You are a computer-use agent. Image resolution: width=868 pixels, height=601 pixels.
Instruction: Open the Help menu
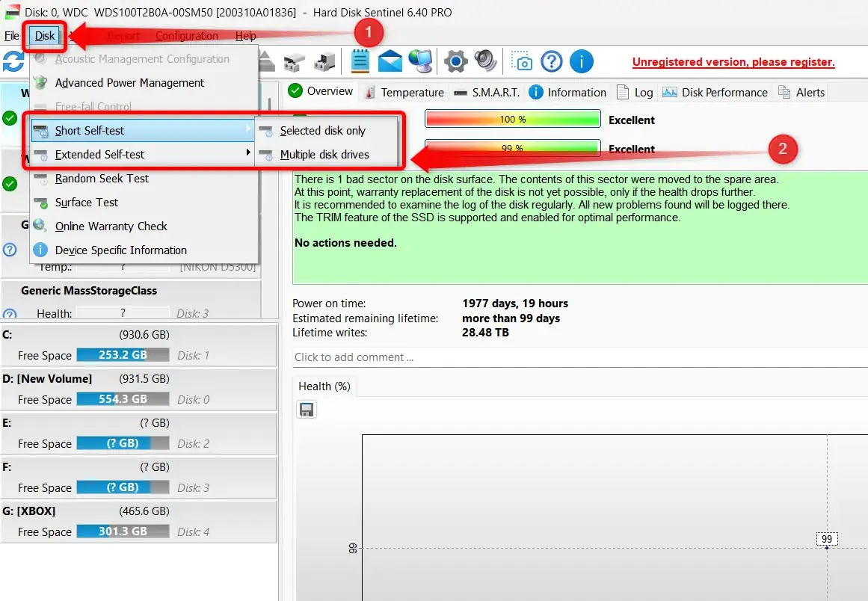[245, 36]
